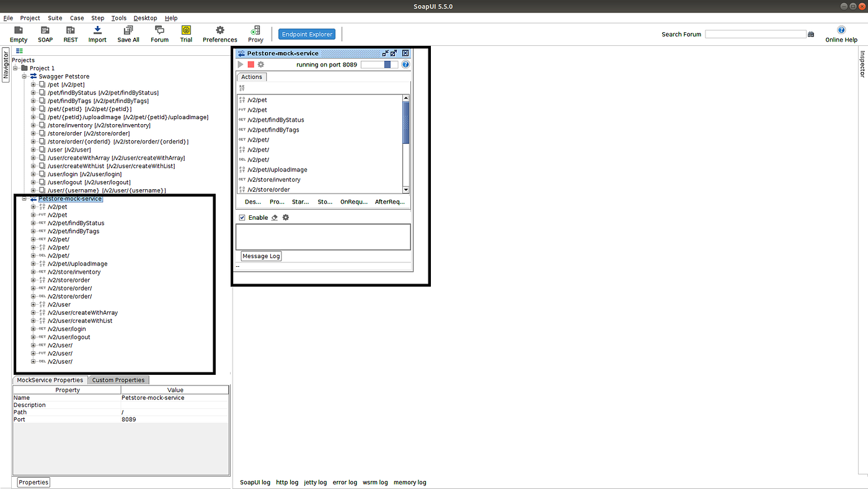Expand the /pet/findByStatus resource node
The image size is (868, 489).
(x=33, y=92)
